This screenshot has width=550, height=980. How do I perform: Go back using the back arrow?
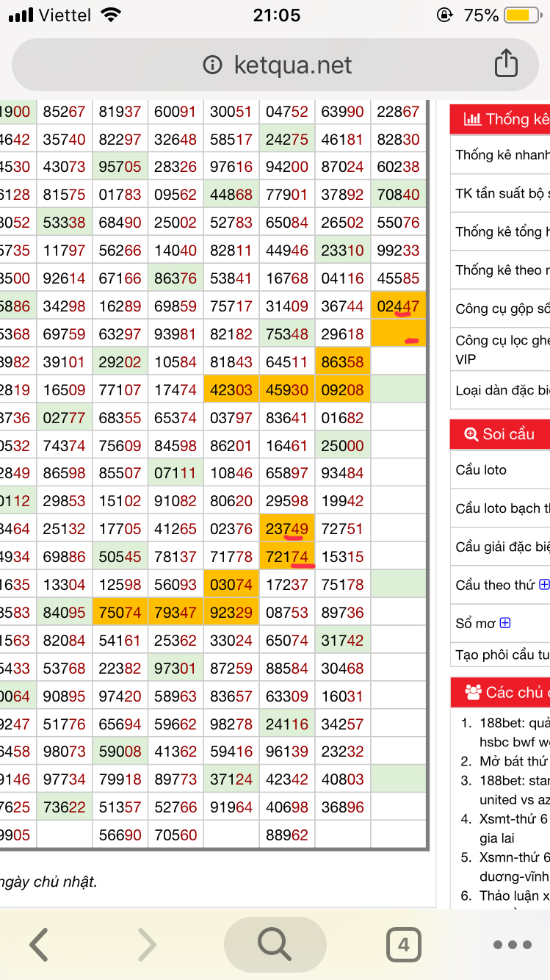click(39, 944)
